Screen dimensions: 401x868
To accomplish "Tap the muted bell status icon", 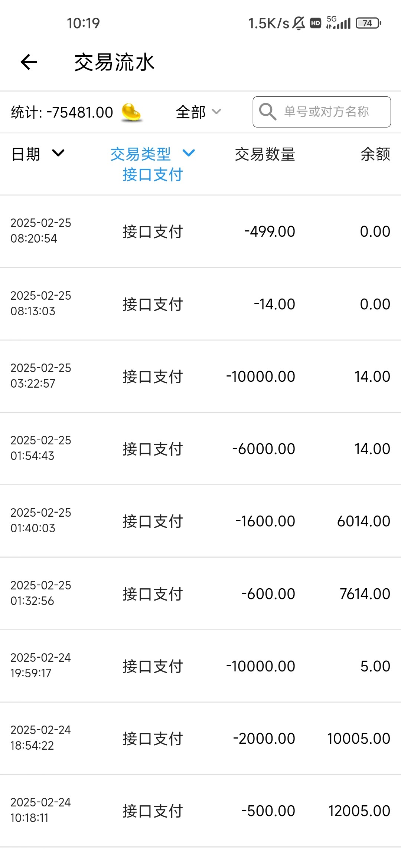I will pos(299,23).
